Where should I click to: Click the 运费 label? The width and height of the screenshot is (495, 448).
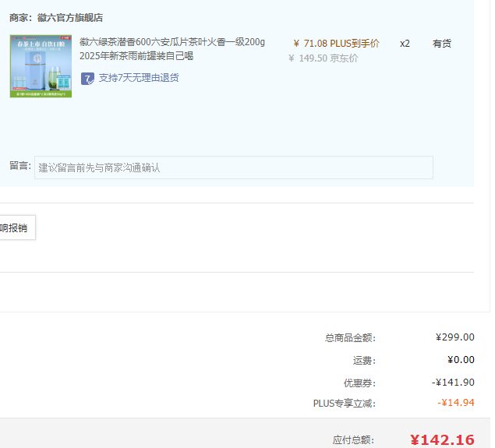pos(364,360)
